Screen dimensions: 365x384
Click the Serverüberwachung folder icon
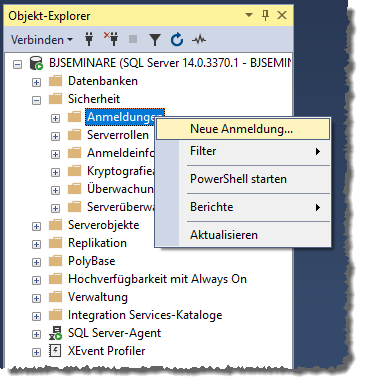coord(74,207)
